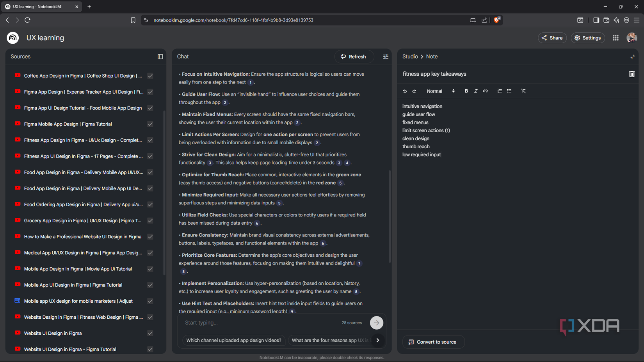Open Website UI Design in Figma source
The height and width of the screenshot is (362, 644).
tap(53, 333)
